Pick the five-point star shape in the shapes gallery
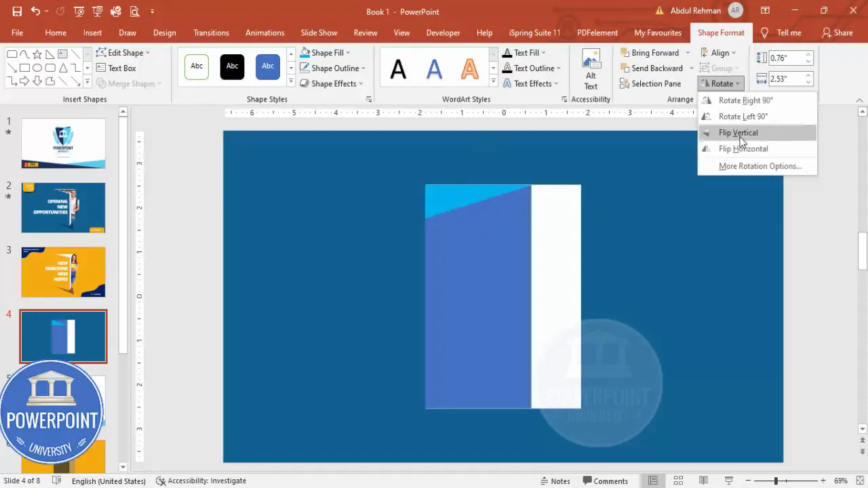This screenshot has height=488, width=868. pos(37,54)
